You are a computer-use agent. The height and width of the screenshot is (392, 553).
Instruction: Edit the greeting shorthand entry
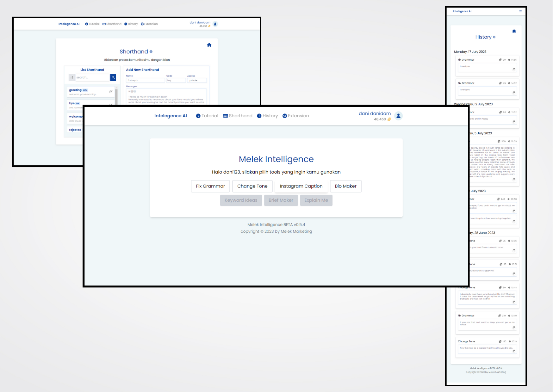tap(111, 92)
